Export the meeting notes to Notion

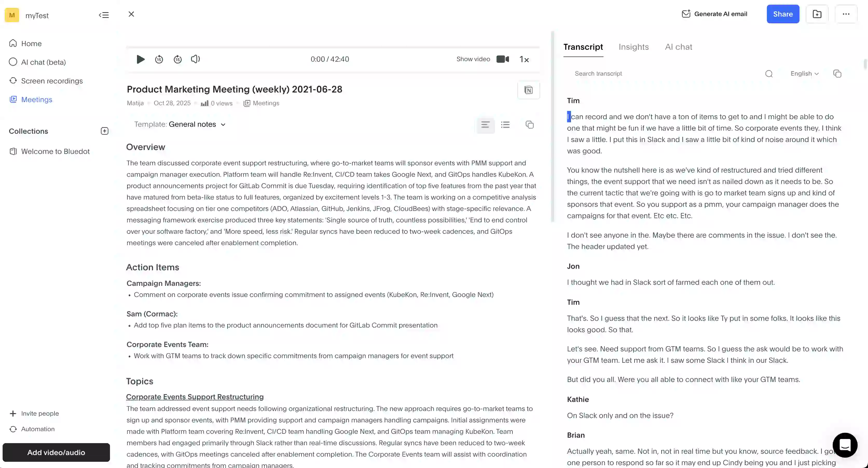(x=528, y=90)
